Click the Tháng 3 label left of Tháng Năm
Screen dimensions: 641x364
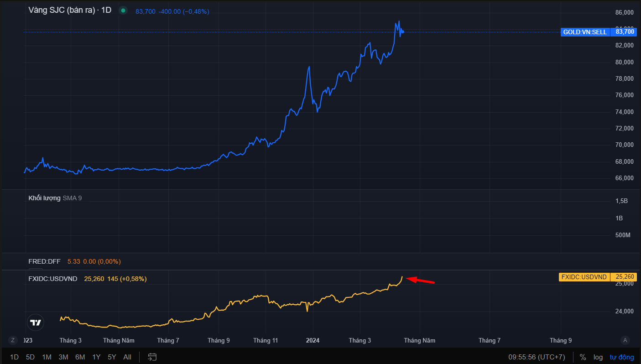[71, 340]
